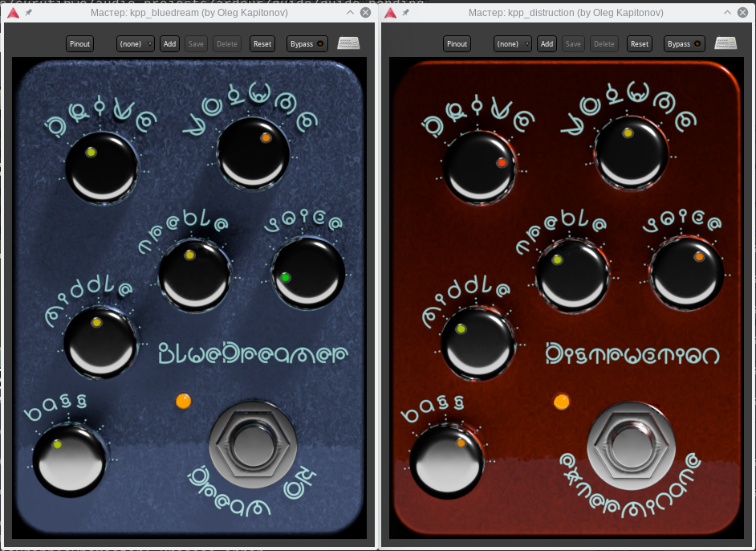Click keyboard icon in kpp_bluedream window

[348, 43]
